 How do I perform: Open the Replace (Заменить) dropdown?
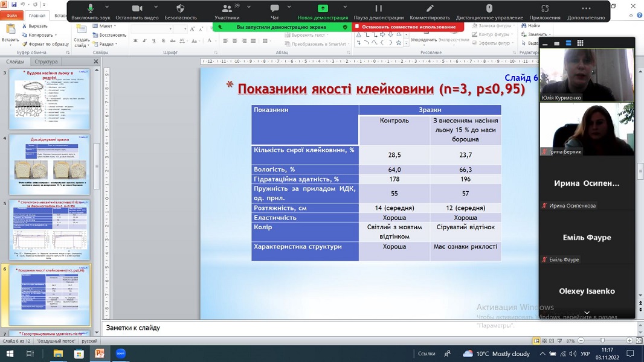(536, 34)
